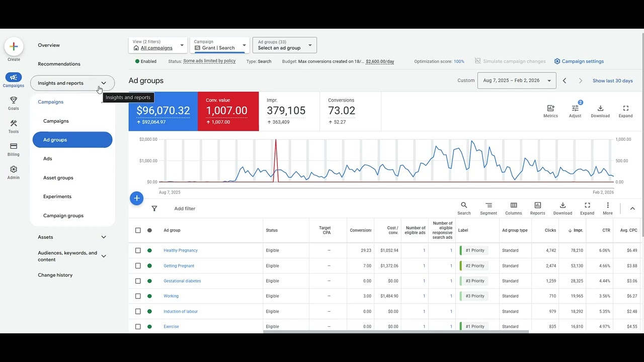This screenshot has height=362, width=644.
Task: Open the custom date range dropdown
Action: tap(517, 80)
